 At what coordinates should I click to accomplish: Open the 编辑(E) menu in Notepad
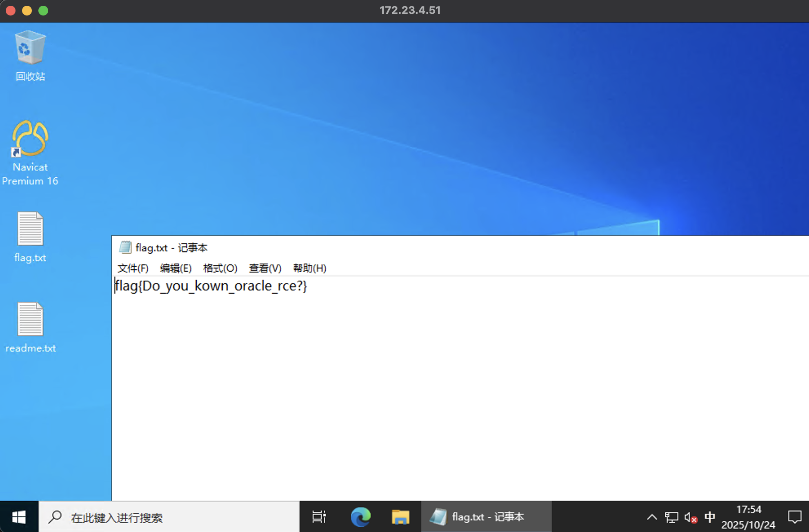(176, 268)
